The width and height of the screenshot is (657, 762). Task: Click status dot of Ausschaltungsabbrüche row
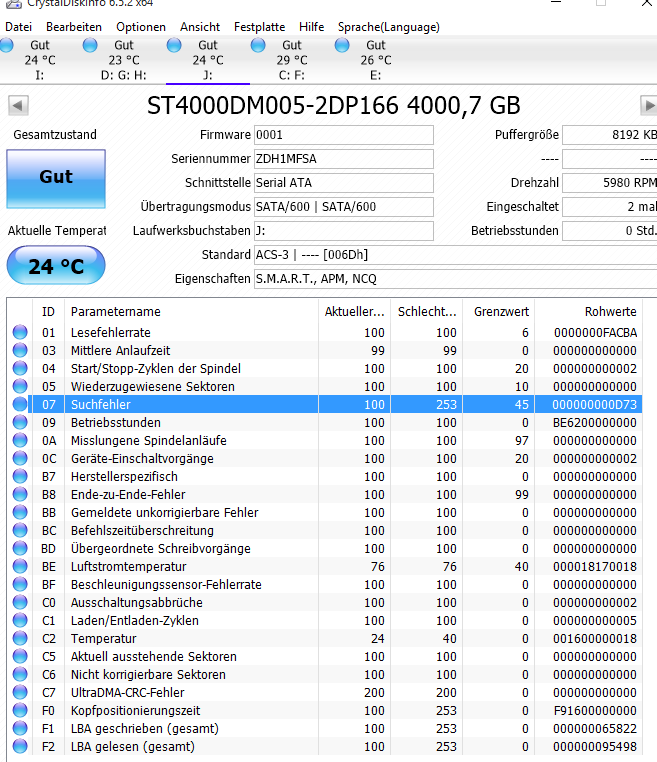[x=20, y=602]
